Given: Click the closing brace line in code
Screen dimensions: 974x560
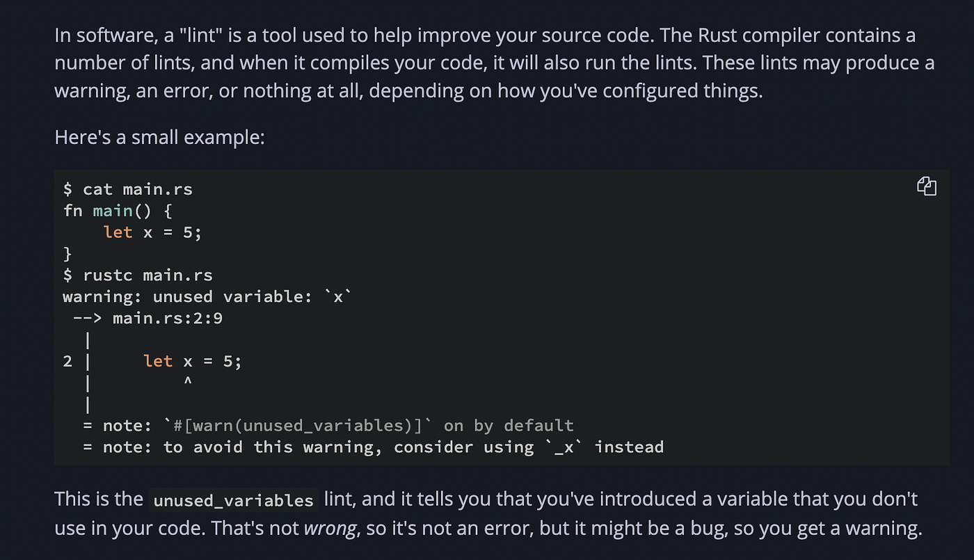Looking at the screenshot, I should [x=67, y=253].
